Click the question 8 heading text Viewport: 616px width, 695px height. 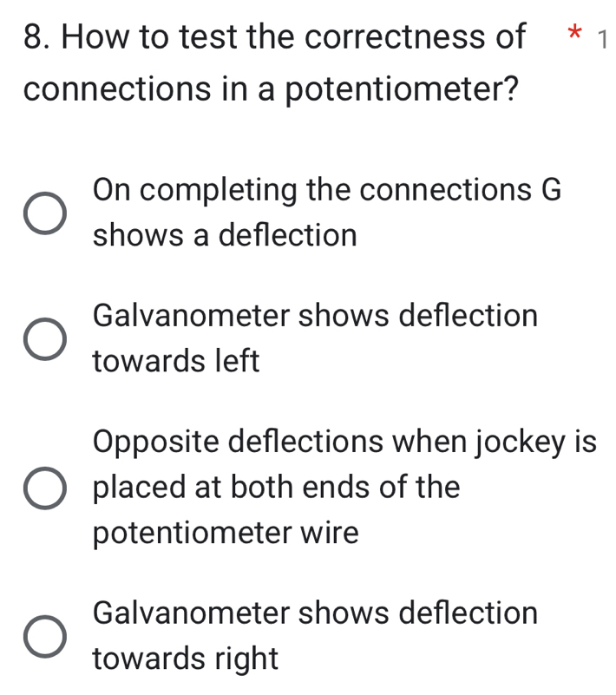[x=274, y=62]
